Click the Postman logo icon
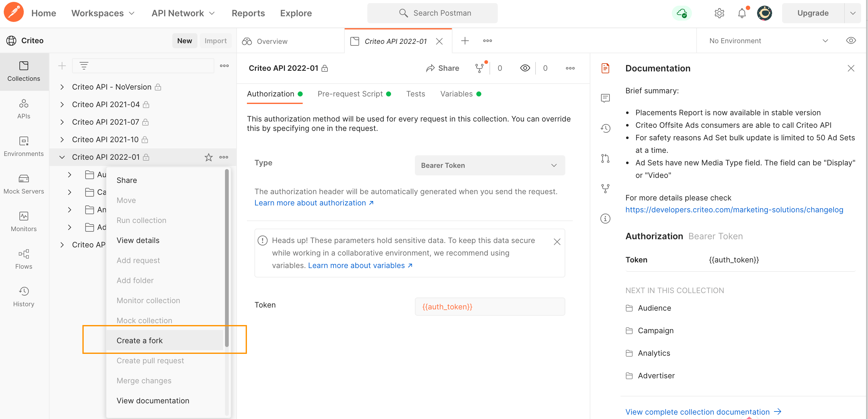 point(13,13)
